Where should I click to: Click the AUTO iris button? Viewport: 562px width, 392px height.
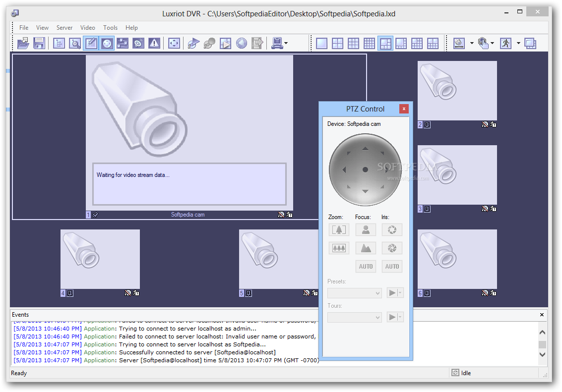(392, 266)
